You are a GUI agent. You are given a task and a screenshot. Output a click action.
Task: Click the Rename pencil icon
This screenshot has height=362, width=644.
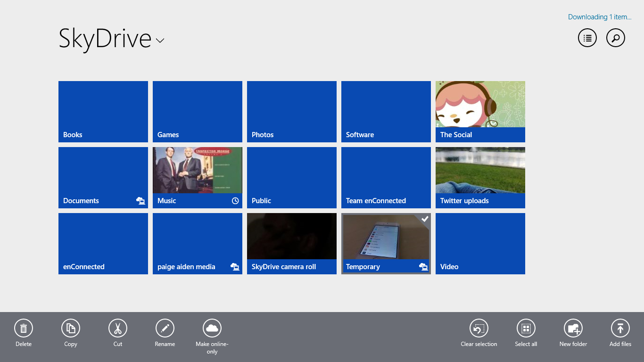click(x=165, y=329)
